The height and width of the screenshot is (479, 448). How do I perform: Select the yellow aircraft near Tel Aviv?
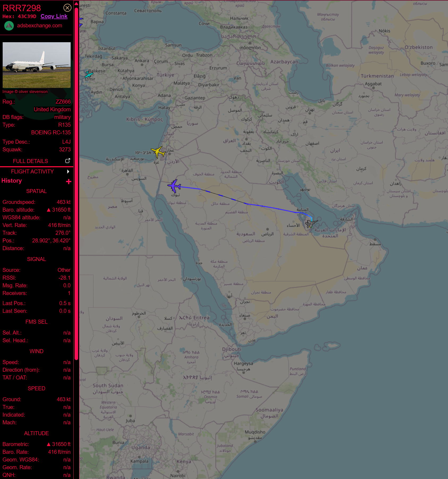(158, 152)
